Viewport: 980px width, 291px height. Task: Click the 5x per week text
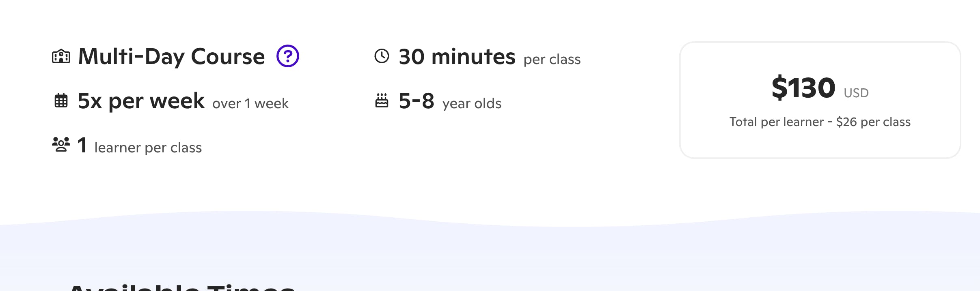click(141, 101)
